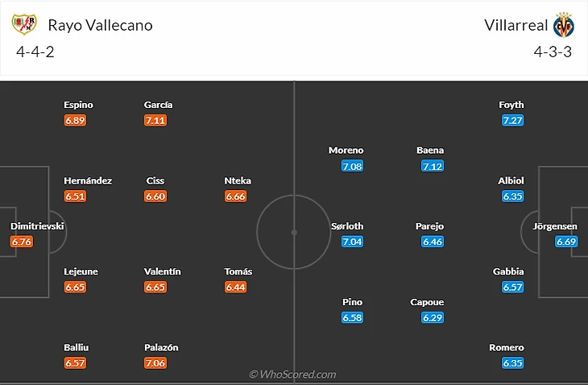Select the goalkeeper Jörgensen

pos(556,226)
